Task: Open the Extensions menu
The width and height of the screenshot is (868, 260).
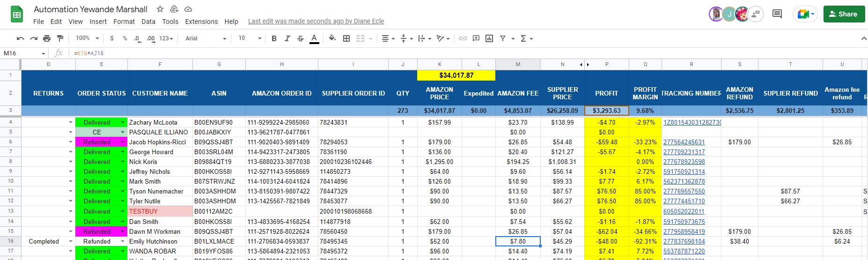Action: (x=201, y=22)
